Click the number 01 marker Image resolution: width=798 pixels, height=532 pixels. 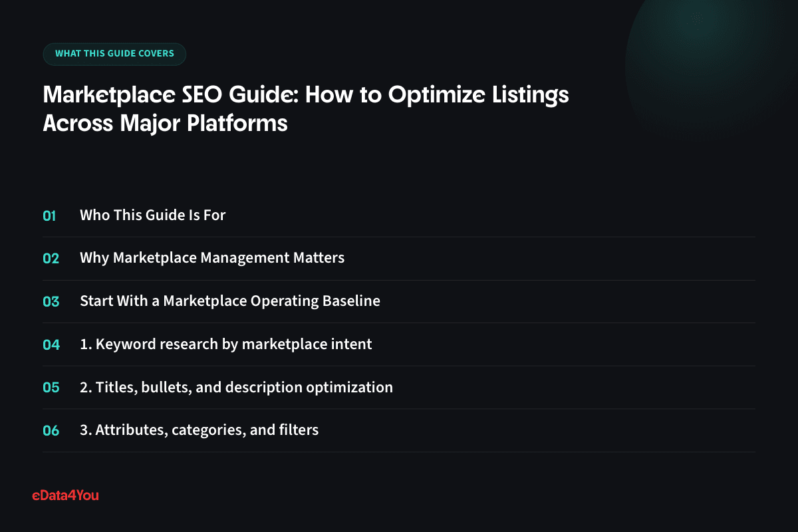tap(50, 215)
